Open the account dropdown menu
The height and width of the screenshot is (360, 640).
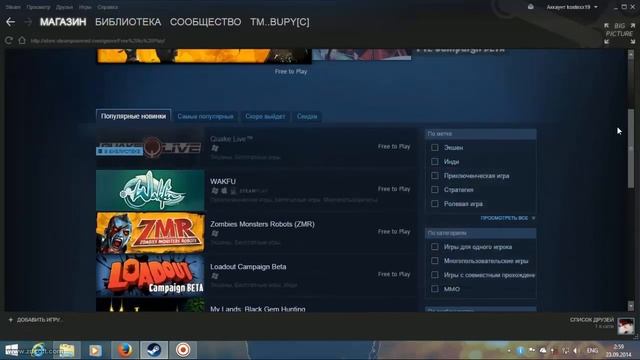pyautogui.click(x=572, y=7)
